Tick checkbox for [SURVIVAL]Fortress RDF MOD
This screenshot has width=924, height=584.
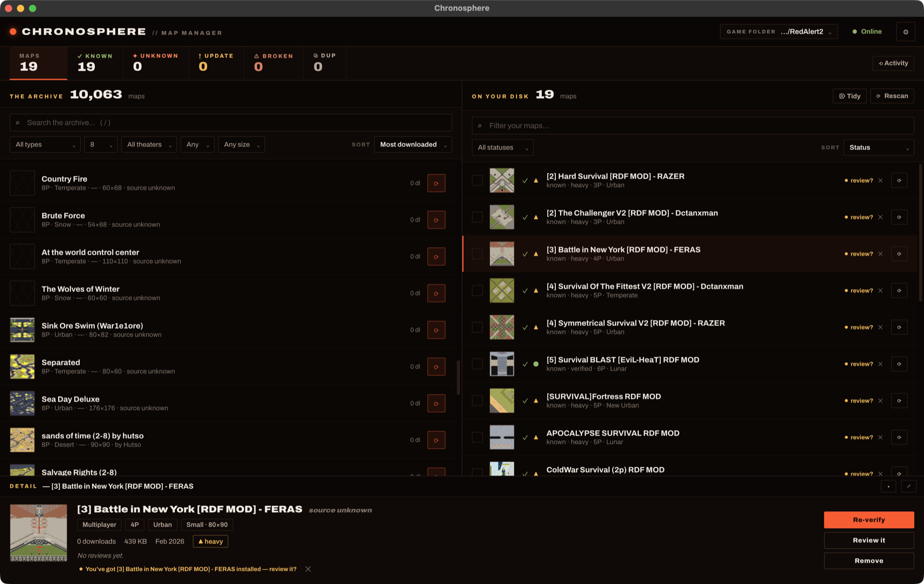(x=477, y=401)
